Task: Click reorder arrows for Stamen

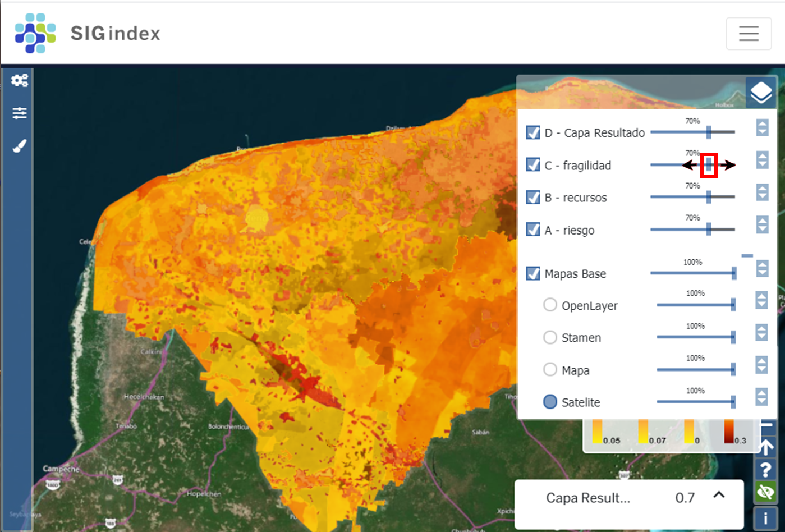Action: click(761, 332)
